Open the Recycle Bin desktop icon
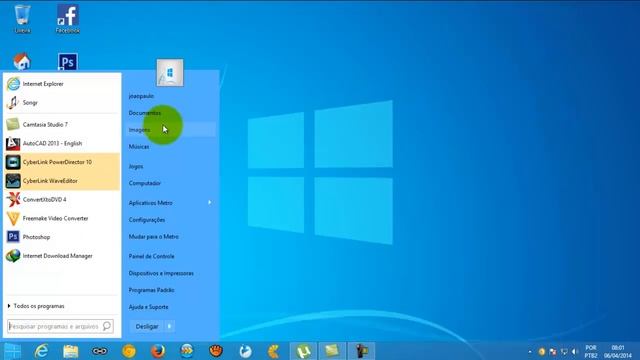The height and width of the screenshot is (360, 640). [22, 19]
